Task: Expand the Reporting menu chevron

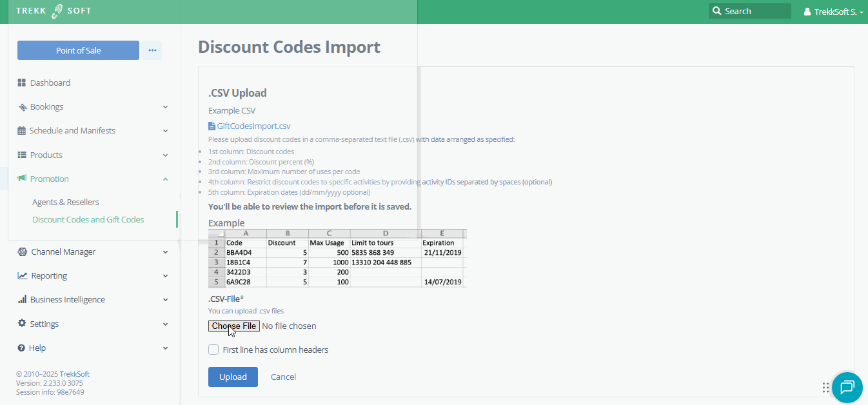Action: pyautogui.click(x=165, y=275)
